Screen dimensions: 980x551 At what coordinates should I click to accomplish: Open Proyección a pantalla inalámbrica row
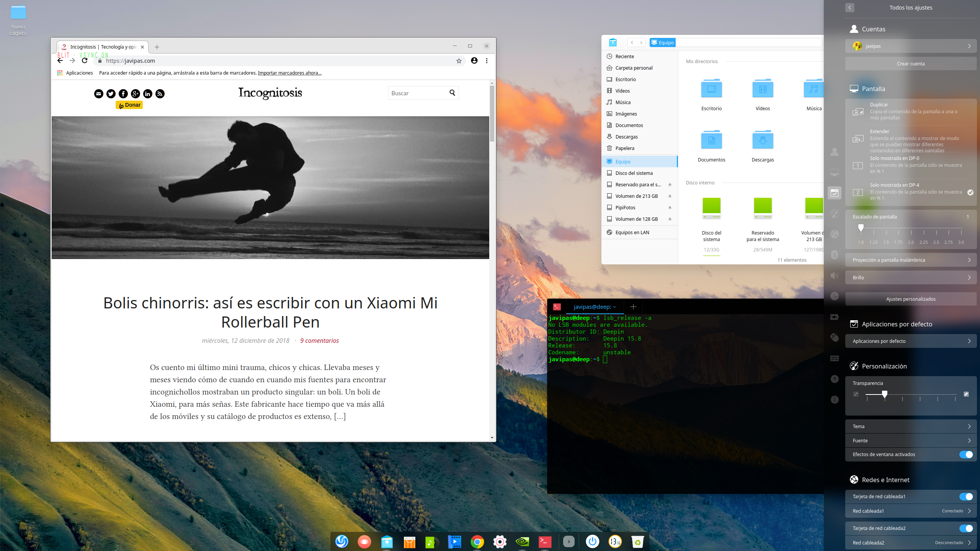(x=910, y=260)
